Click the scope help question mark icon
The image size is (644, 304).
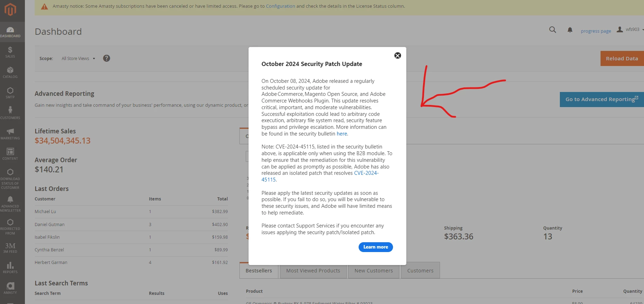(x=107, y=58)
